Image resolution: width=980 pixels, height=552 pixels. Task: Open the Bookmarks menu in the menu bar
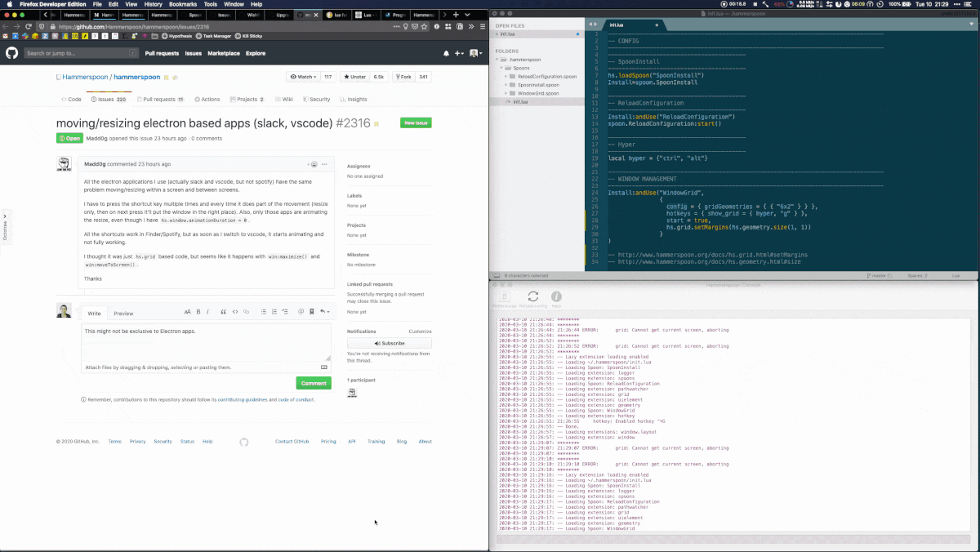(x=183, y=4)
